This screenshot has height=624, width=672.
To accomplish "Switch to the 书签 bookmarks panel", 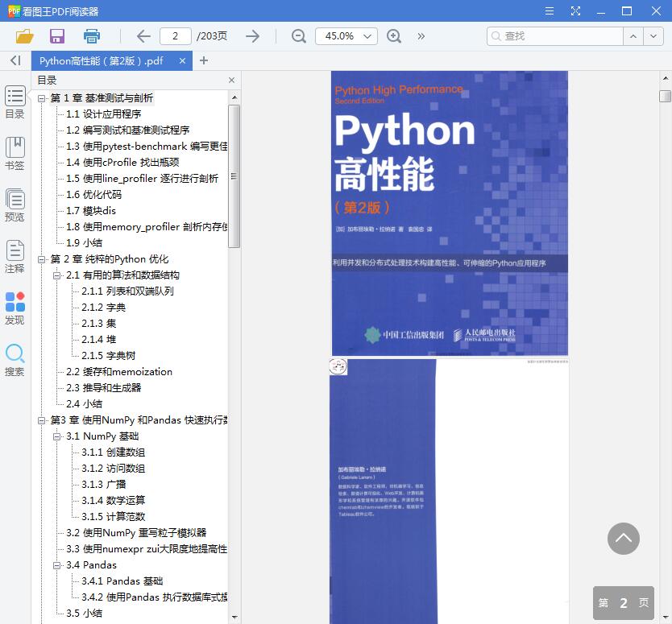I will [x=15, y=153].
